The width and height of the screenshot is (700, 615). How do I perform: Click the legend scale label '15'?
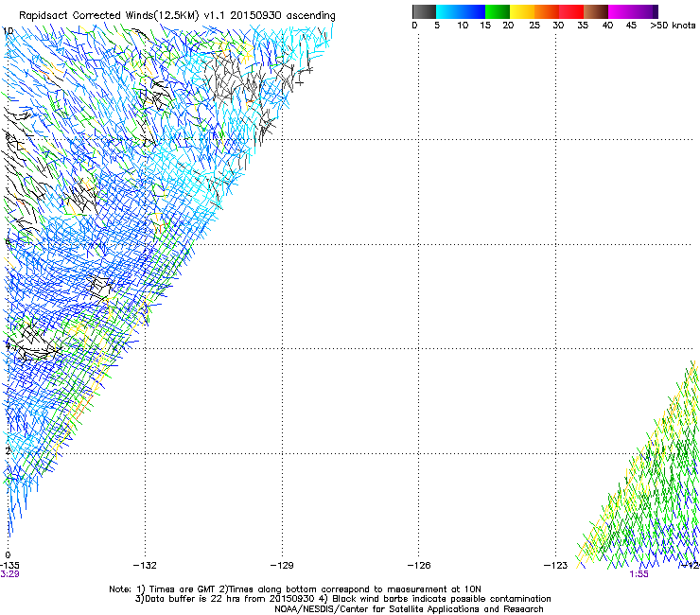click(x=485, y=26)
